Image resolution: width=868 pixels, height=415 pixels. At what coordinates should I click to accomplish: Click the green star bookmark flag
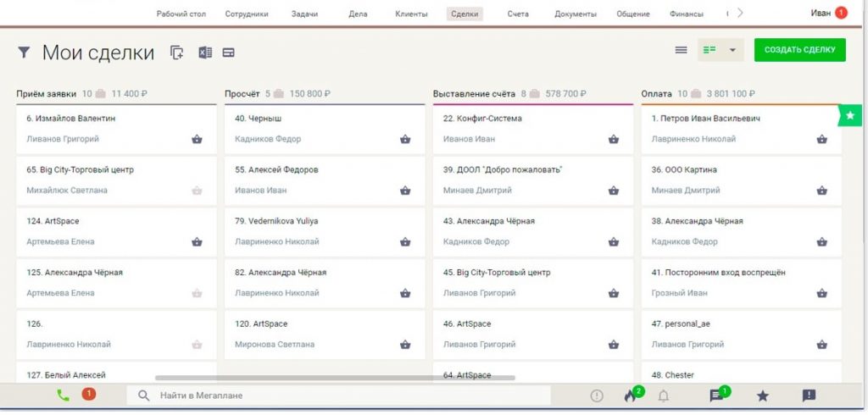(x=849, y=115)
